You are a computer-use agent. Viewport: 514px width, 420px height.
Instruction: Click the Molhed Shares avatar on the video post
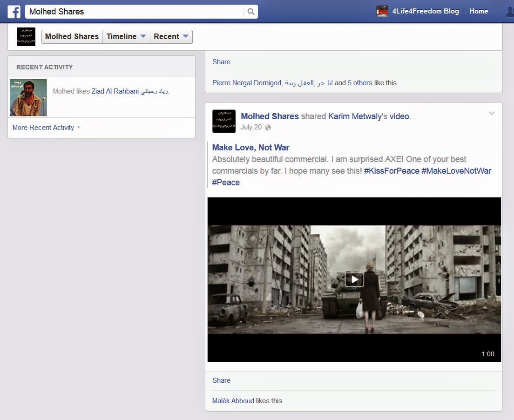tap(224, 122)
